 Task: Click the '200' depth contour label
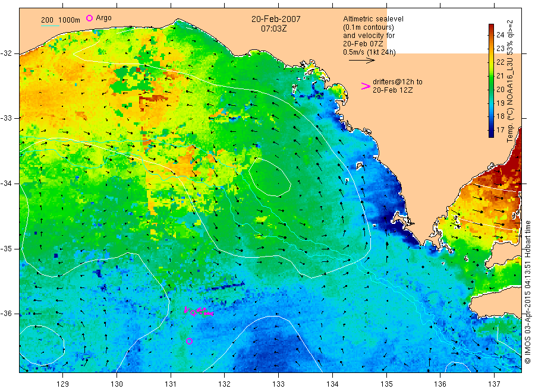[47, 20]
